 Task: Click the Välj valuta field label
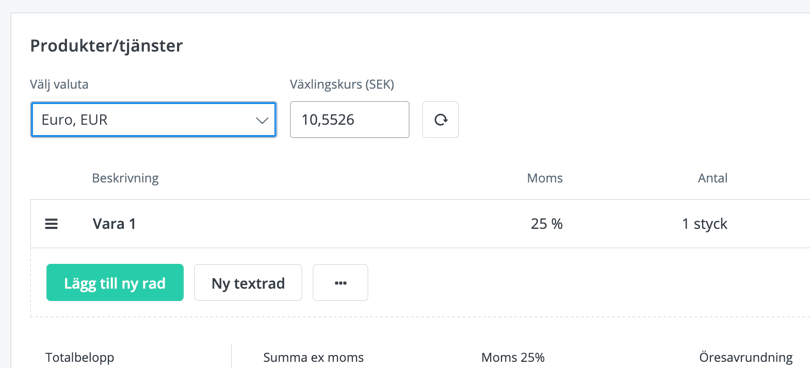(59, 85)
